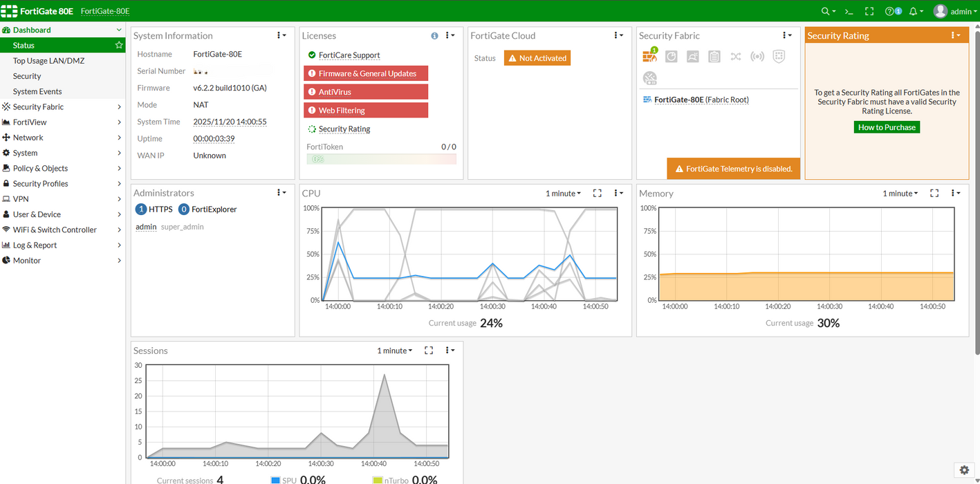980x484 pixels.
Task: Open the admin user dropdown menu
Action: point(954,12)
